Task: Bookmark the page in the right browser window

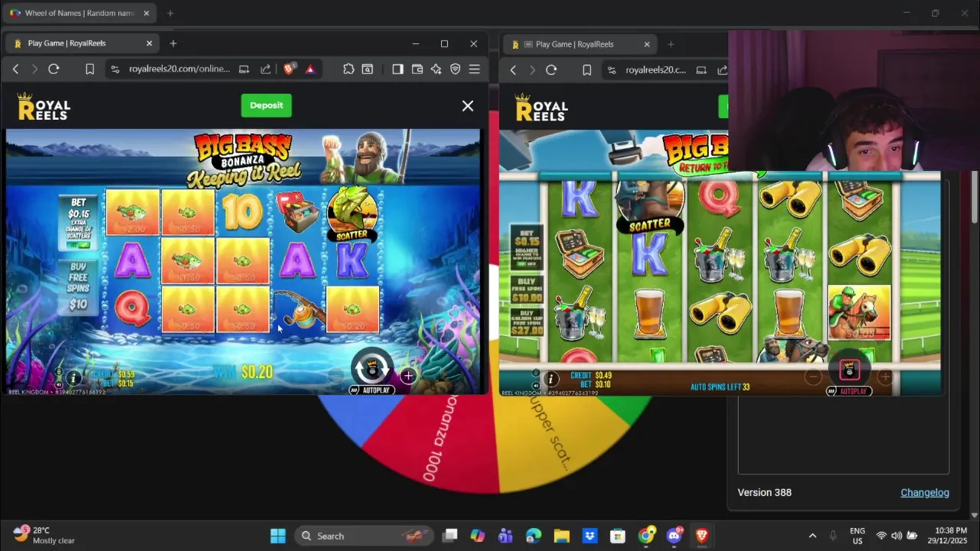Action: [587, 70]
